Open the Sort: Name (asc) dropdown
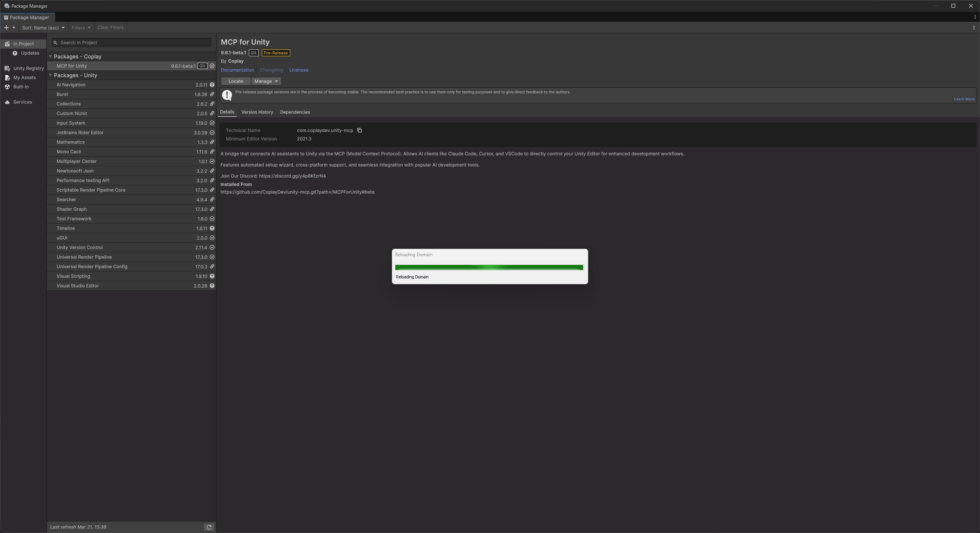 tap(43, 28)
